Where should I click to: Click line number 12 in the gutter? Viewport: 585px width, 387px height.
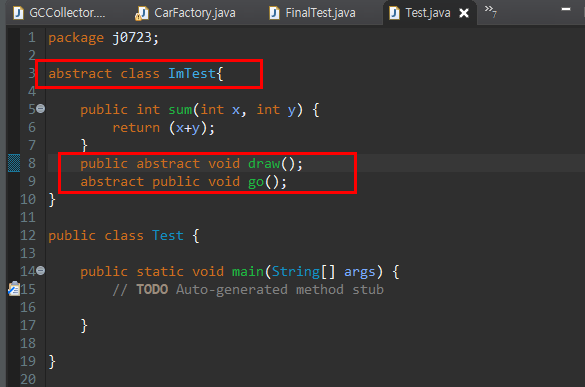tap(28, 235)
